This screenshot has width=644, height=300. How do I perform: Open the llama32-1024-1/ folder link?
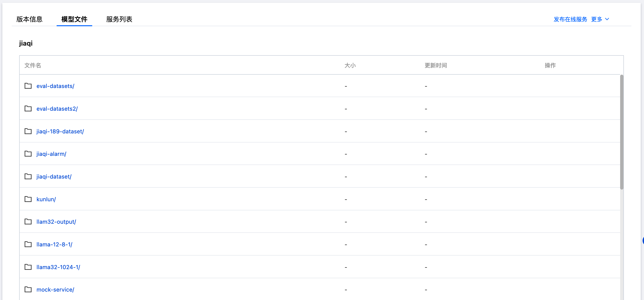(58, 267)
